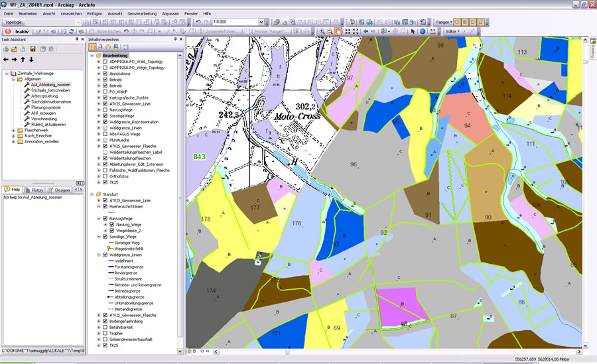Viewport: 597px width, 364px height.
Task: Save the task in Task Assistant toolbar
Action: click(33, 49)
